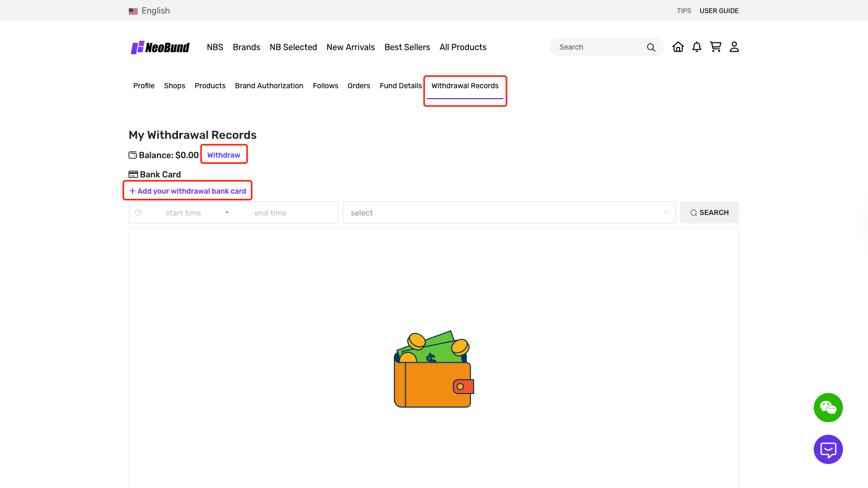
Task: Click the NeoBund logo
Action: coord(160,47)
